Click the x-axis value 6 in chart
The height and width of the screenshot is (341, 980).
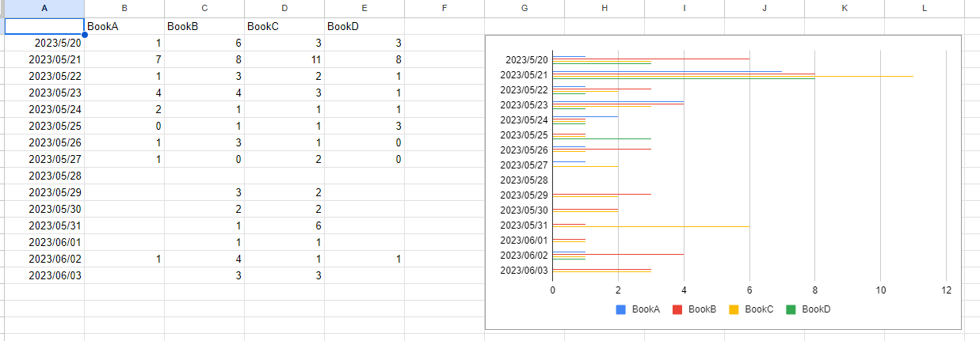coord(749,290)
